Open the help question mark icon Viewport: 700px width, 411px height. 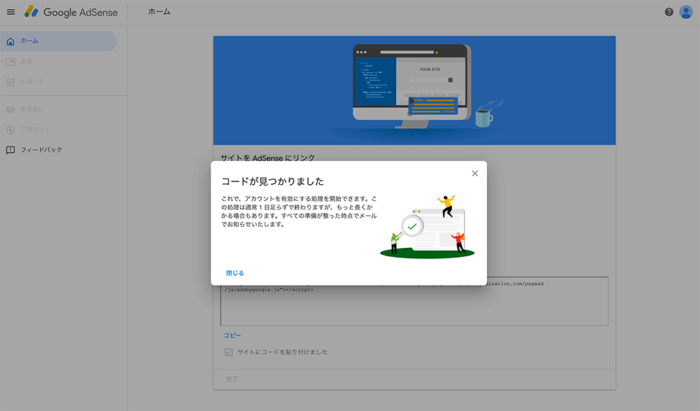click(669, 12)
